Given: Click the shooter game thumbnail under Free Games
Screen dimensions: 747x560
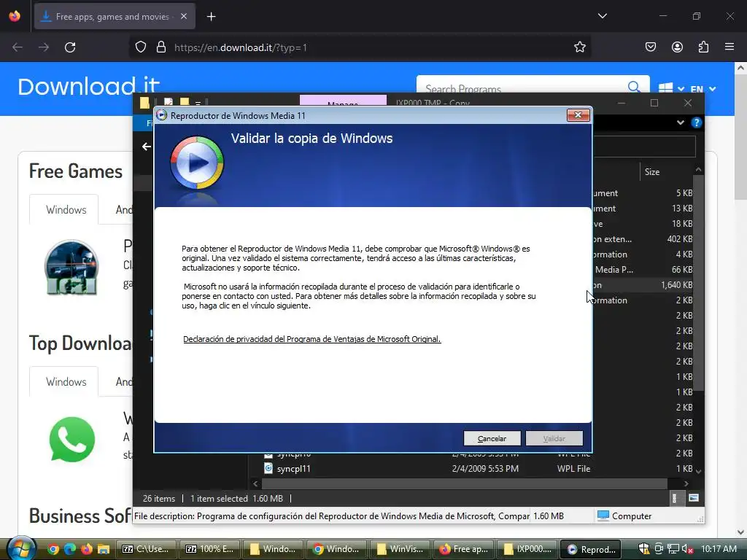Looking at the screenshot, I should click(71, 268).
